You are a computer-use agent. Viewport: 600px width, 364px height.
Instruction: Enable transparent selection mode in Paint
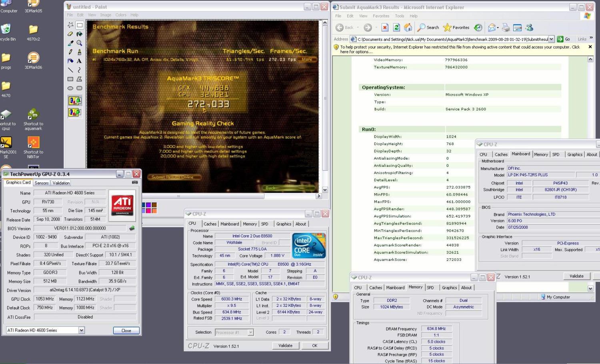tap(75, 112)
